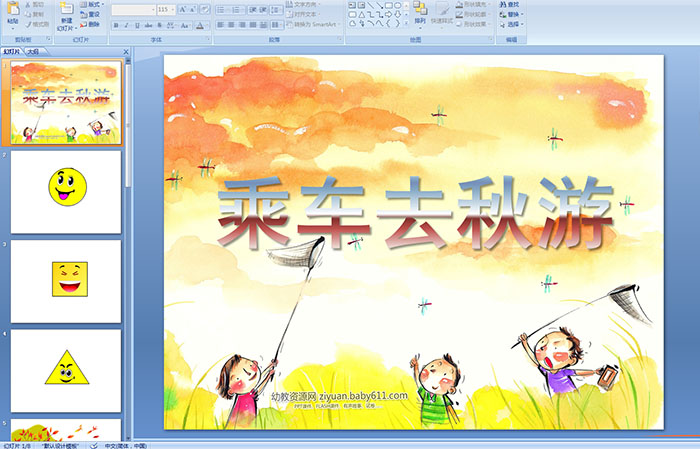Click the New Slide (新建幻灯片) icon
700x449 pixels.
pyautogui.click(x=66, y=8)
